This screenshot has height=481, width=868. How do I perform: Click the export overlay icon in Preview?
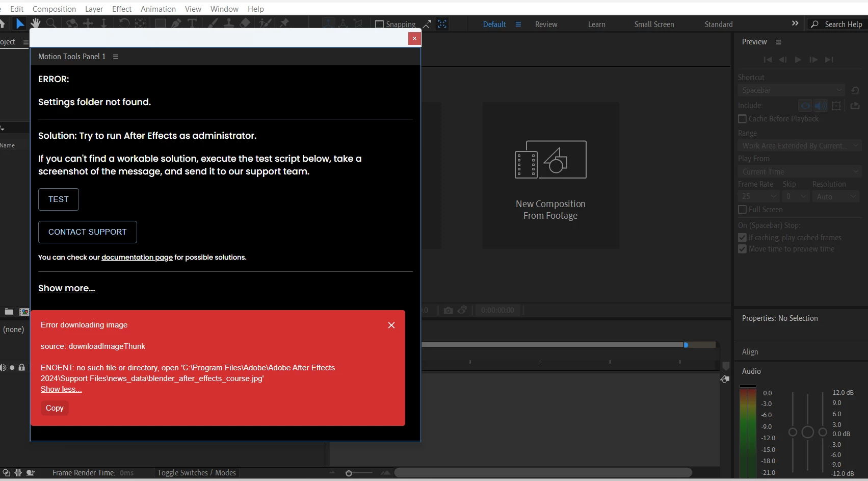click(x=855, y=106)
